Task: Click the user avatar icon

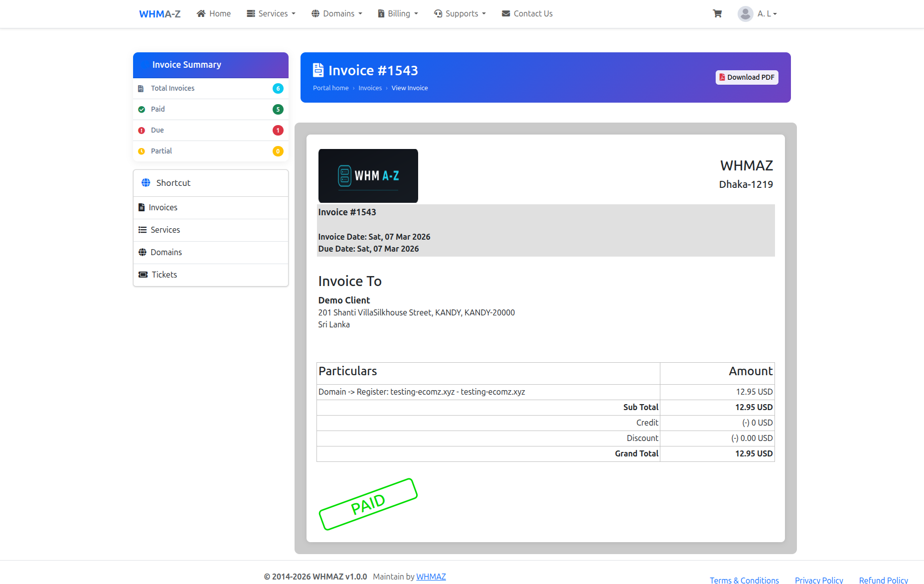Action: point(745,13)
